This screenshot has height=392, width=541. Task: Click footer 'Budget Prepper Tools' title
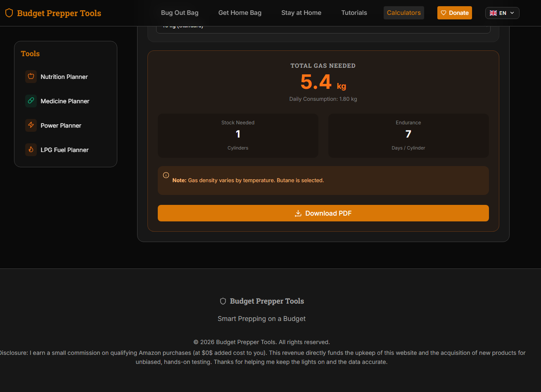tap(267, 301)
